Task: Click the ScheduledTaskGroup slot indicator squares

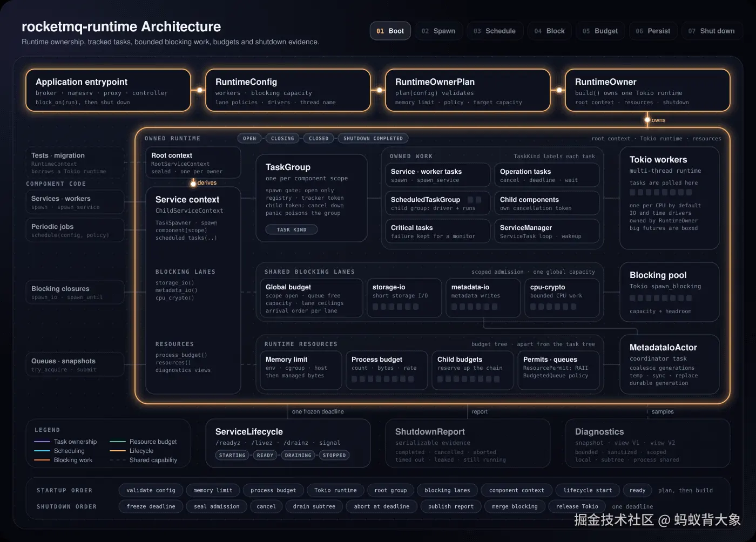Action: [474, 200]
